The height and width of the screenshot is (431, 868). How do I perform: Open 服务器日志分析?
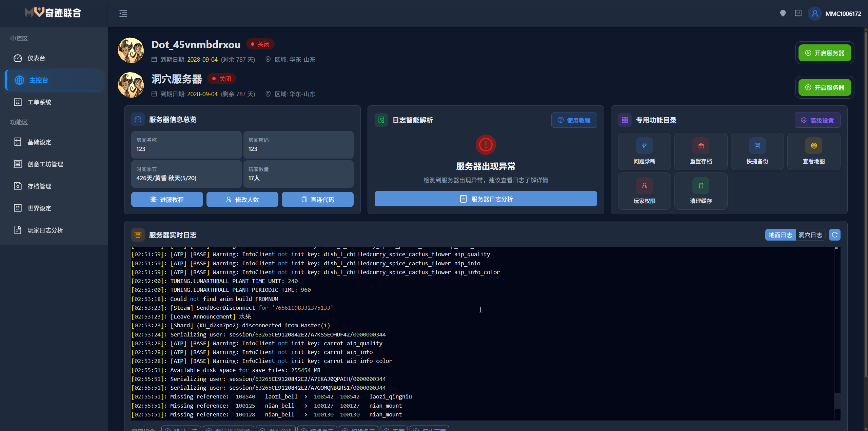(486, 199)
